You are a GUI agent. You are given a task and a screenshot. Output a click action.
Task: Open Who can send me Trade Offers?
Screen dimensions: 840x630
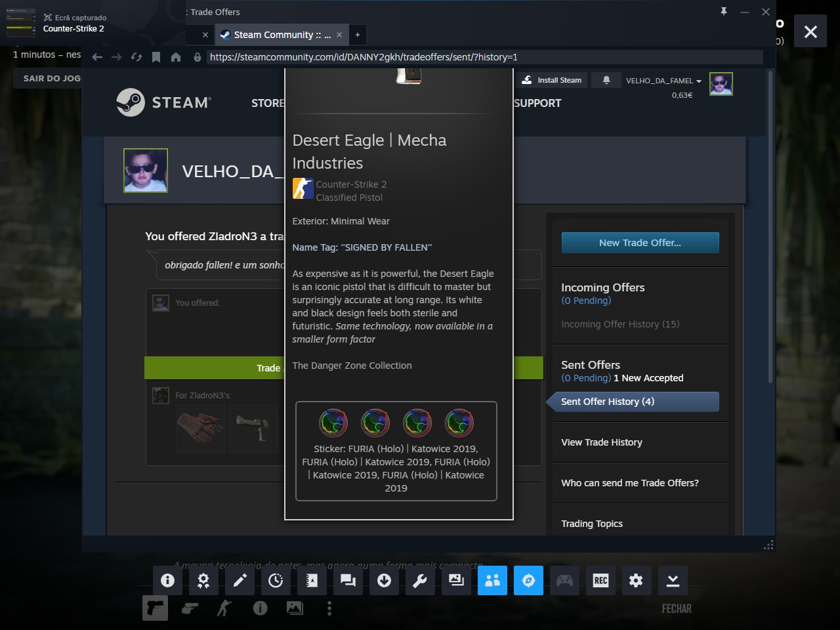pos(630,483)
